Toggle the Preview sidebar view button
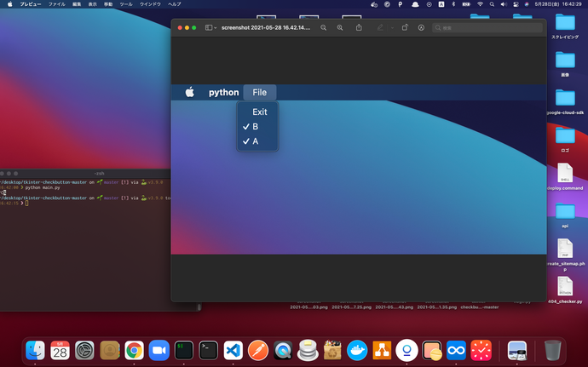Image resolution: width=588 pixels, height=367 pixels. [x=209, y=28]
